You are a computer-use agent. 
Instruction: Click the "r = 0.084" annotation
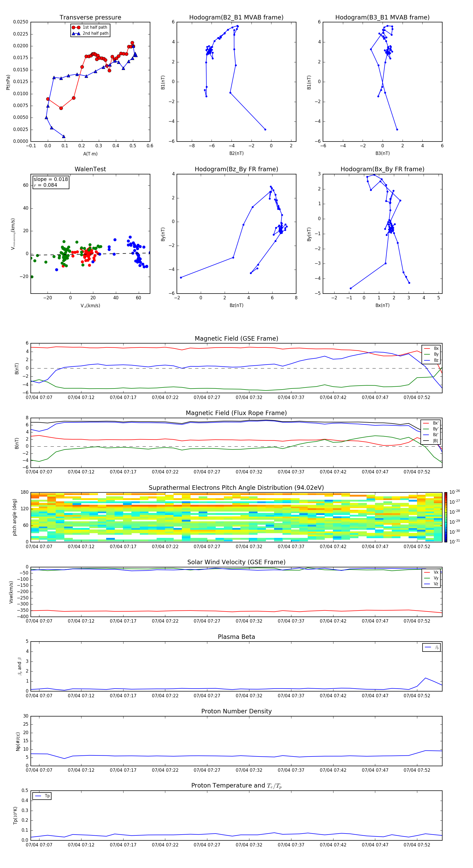pyautogui.click(x=45, y=185)
